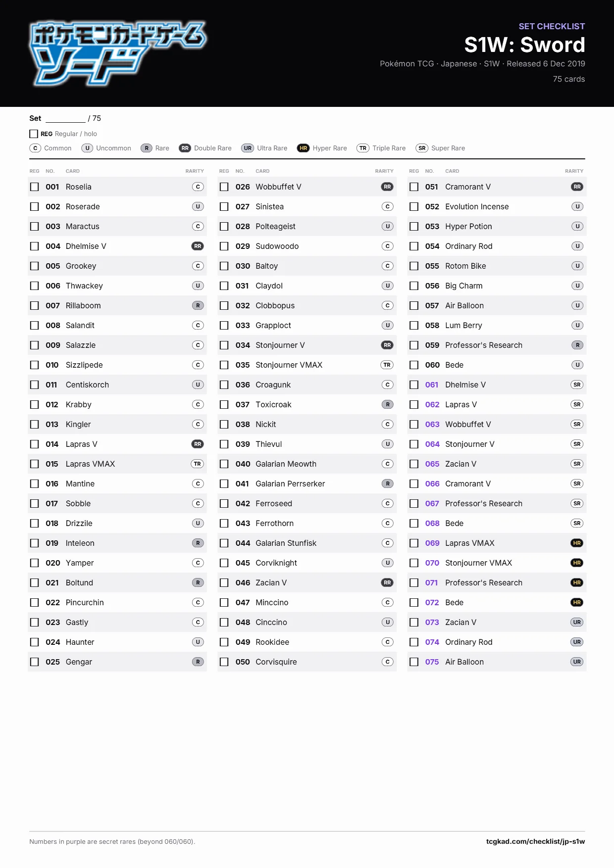Click the HR rarity badge on Stonjourner VMAX 070
This screenshot has width=614, height=868.
[x=577, y=563]
